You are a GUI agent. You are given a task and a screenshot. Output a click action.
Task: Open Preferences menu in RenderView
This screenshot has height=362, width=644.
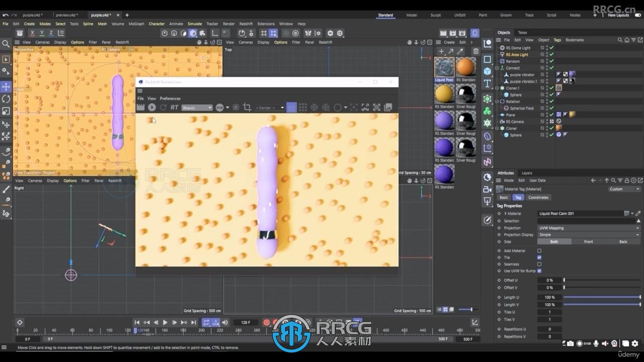point(170,99)
